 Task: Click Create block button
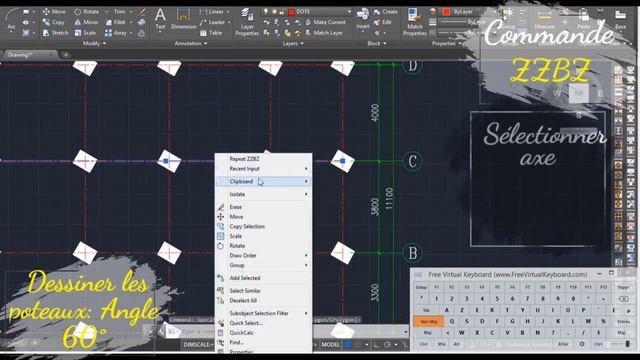tap(386, 11)
